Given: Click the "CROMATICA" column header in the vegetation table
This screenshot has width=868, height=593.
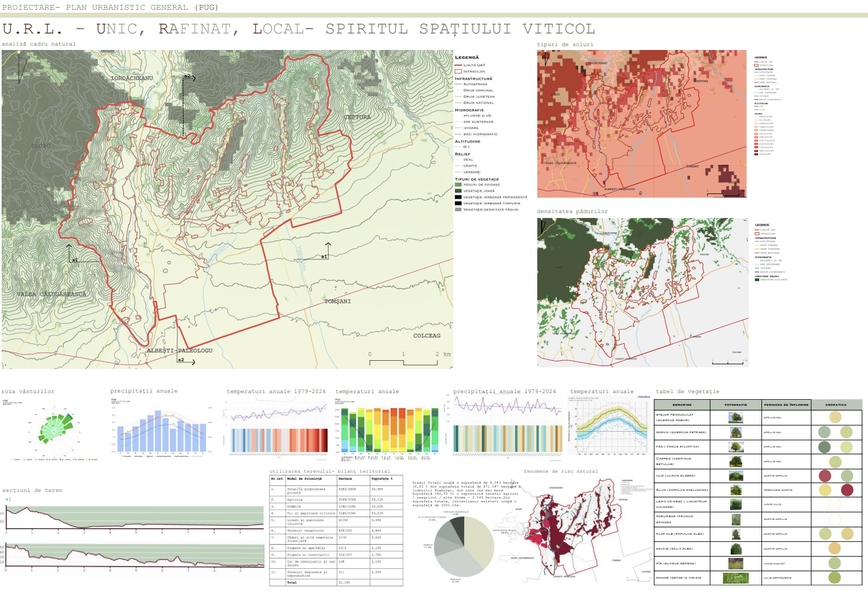Looking at the screenshot, I should [x=836, y=405].
